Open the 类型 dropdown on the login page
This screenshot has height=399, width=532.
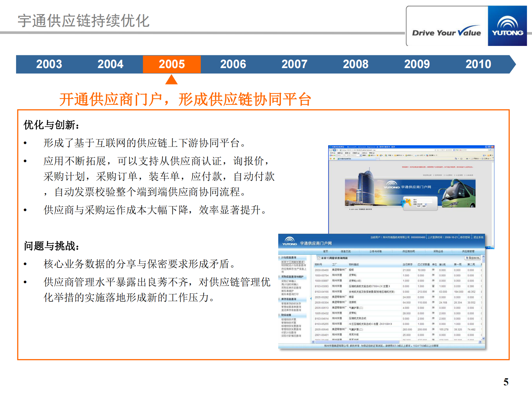pos(422,204)
